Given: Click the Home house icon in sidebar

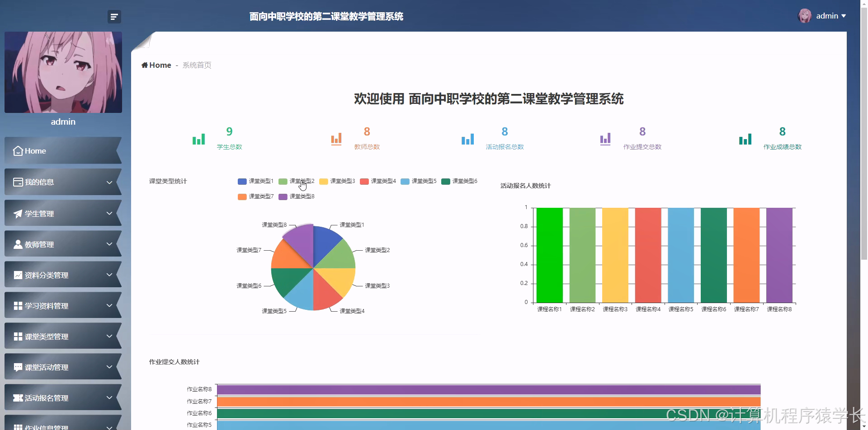Looking at the screenshot, I should 18,151.
